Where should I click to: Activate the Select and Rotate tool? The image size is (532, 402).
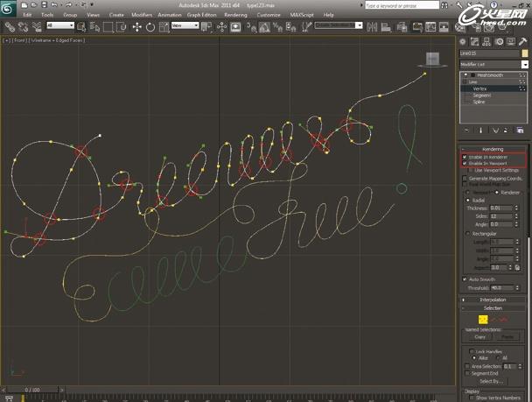pyautogui.click(x=150, y=26)
